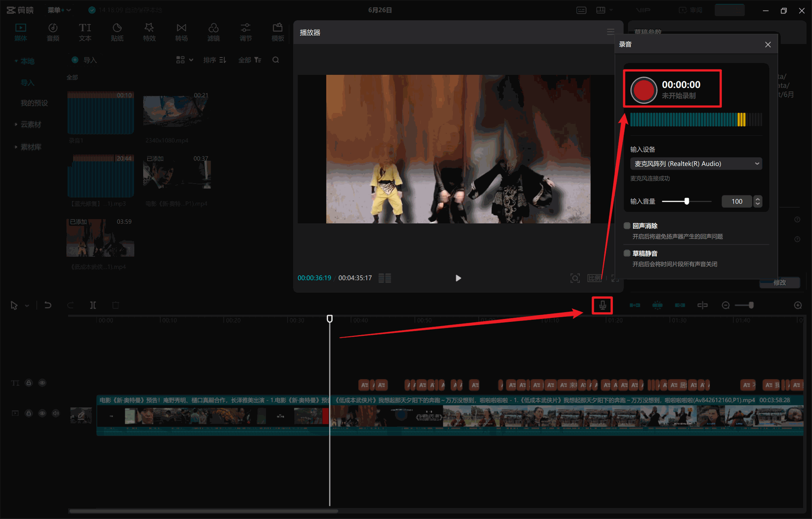Click the keyboard shortcuts icon in title bar
This screenshot has width=812, height=519.
[581, 10]
